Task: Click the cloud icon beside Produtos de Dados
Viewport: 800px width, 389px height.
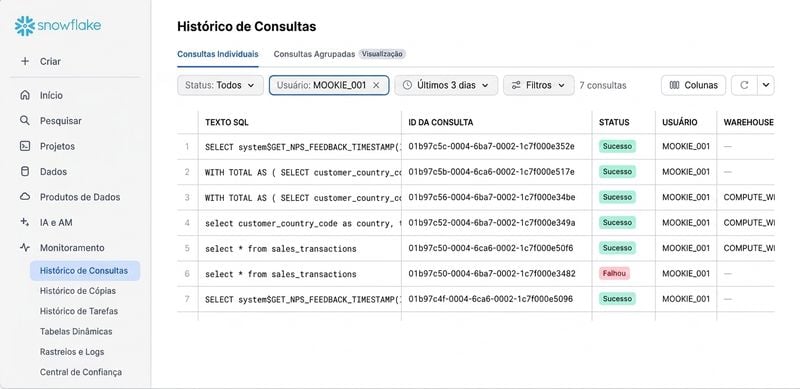Action: (x=24, y=197)
